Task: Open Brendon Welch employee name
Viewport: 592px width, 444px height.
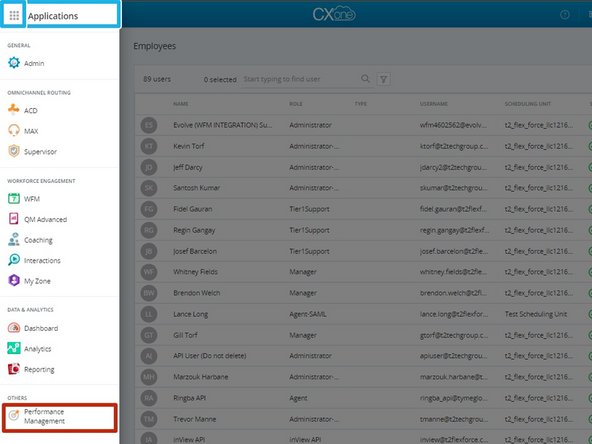Action: point(196,293)
